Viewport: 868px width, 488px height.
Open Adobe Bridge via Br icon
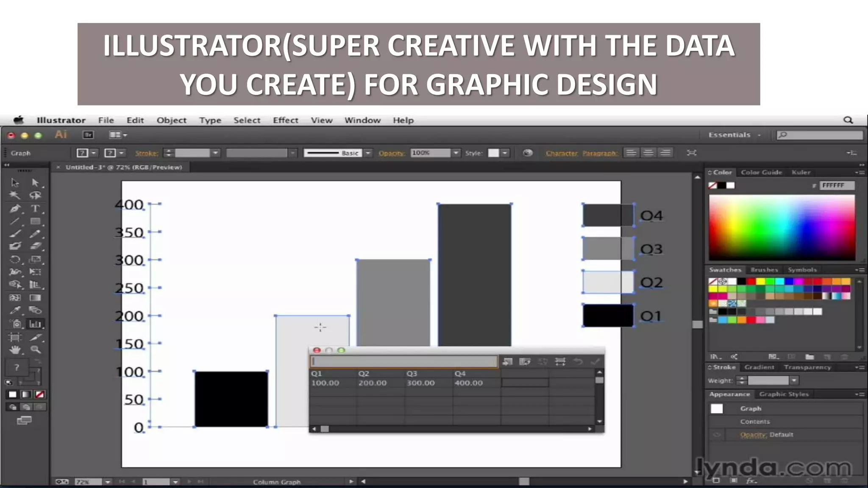(x=88, y=135)
